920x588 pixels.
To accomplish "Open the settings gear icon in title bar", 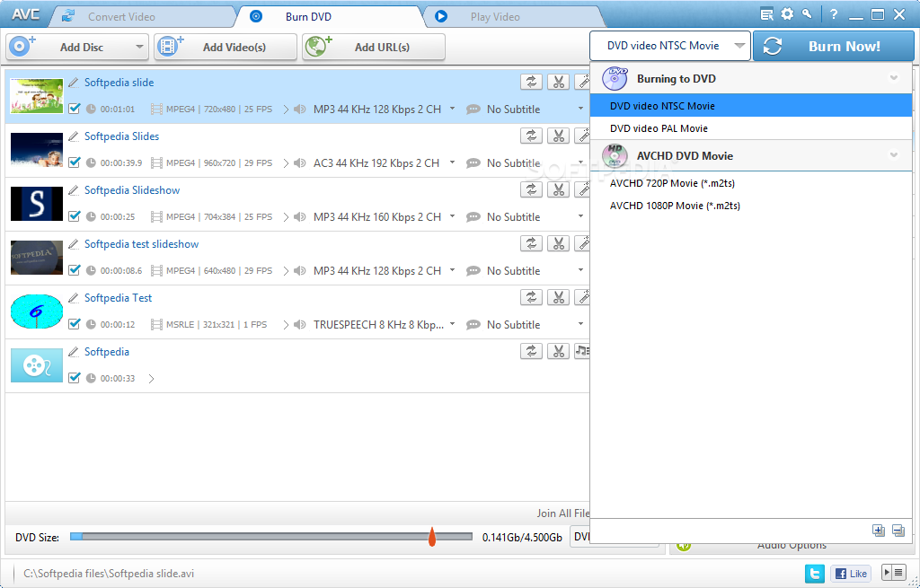I will (787, 14).
